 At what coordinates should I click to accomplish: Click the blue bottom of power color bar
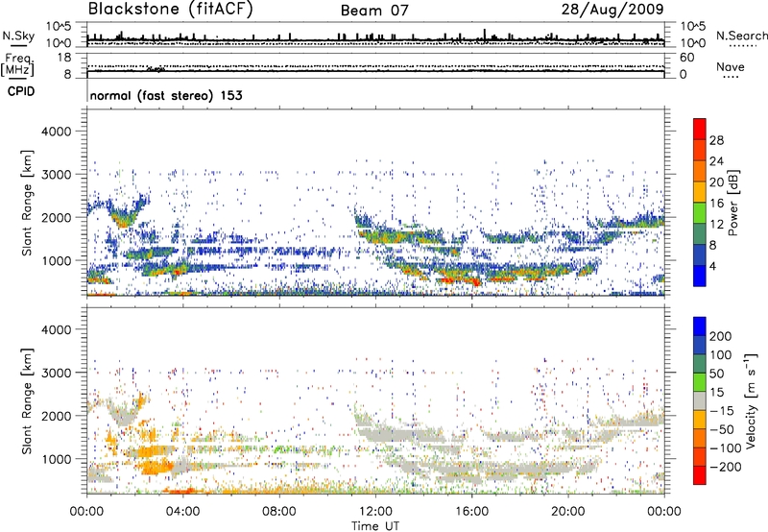click(700, 276)
